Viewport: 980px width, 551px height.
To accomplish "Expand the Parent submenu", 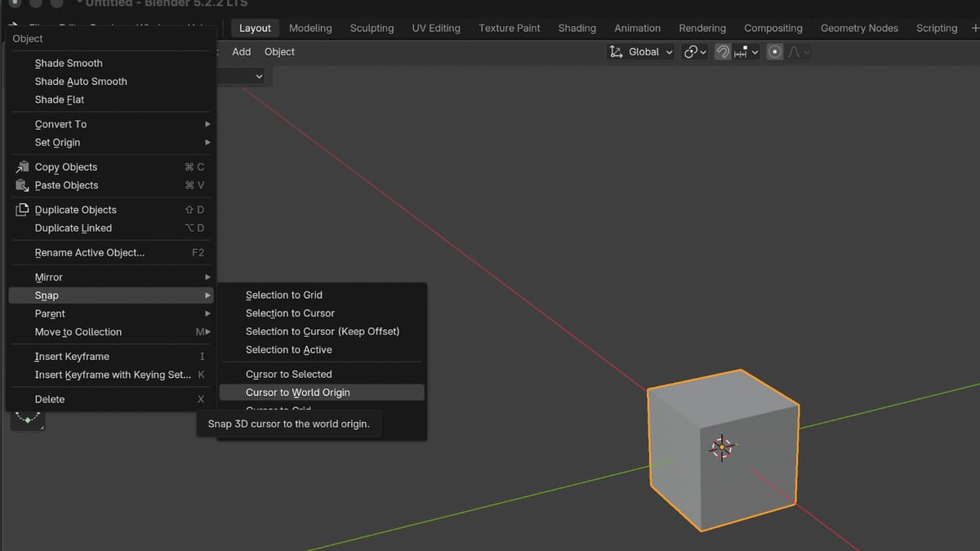I will pos(111,313).
